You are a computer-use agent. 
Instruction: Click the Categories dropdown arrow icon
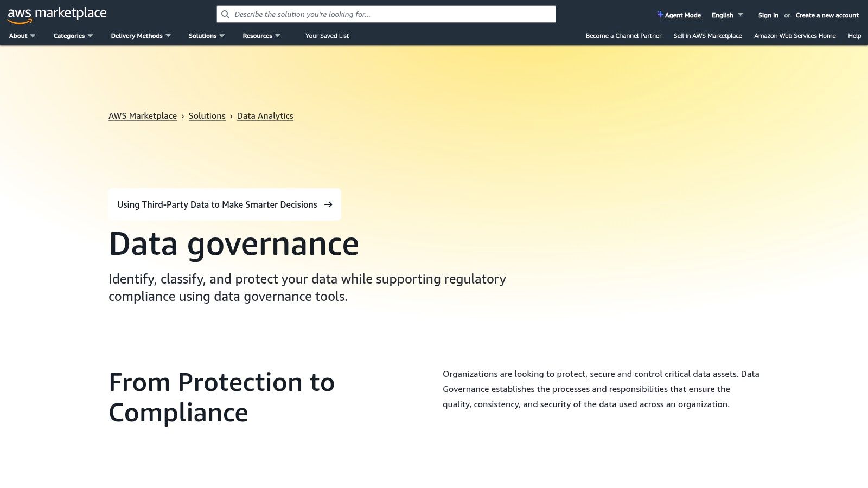pos(90,36)
